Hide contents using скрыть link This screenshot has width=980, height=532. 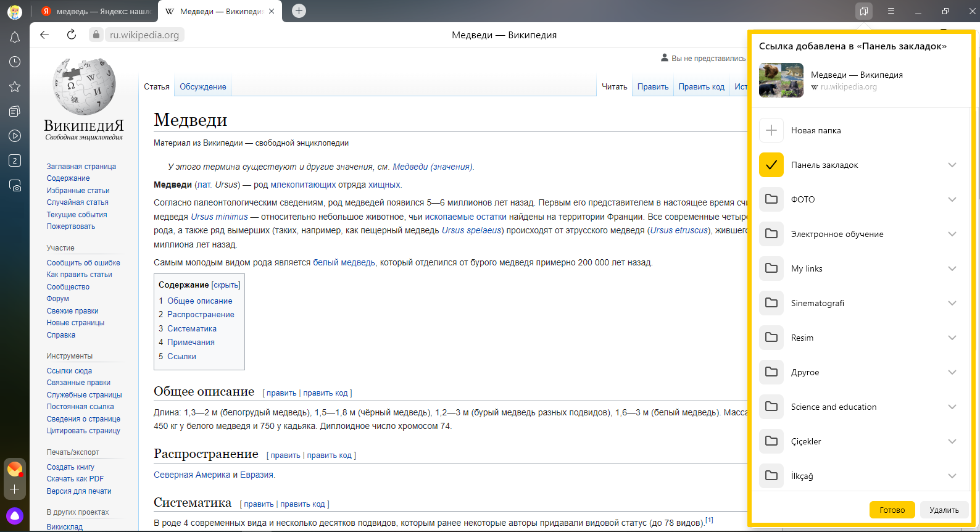pos(226,285)
